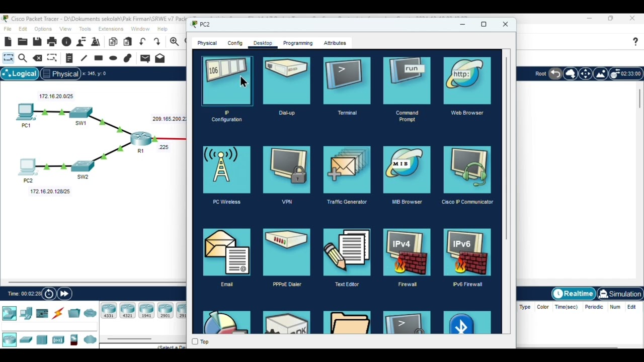644x362 pixels.
Task: Open the Physical tab of PC2
Action: [x=207, y=43]
